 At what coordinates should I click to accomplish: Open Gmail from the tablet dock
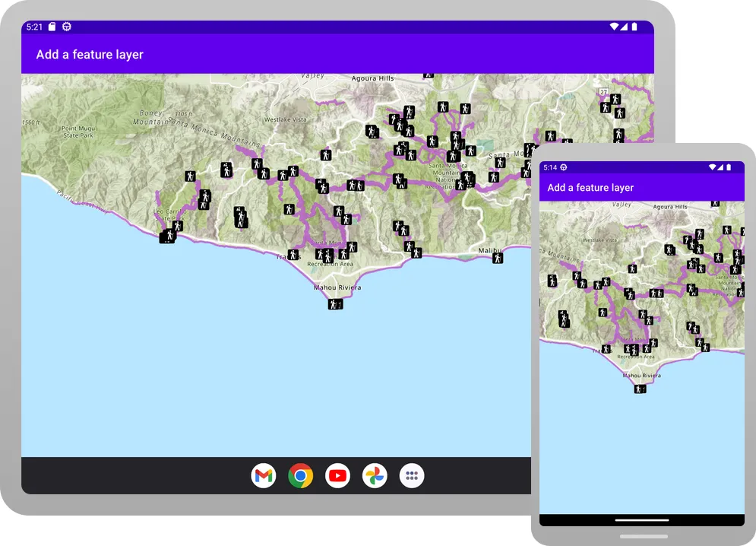(263, 476)
